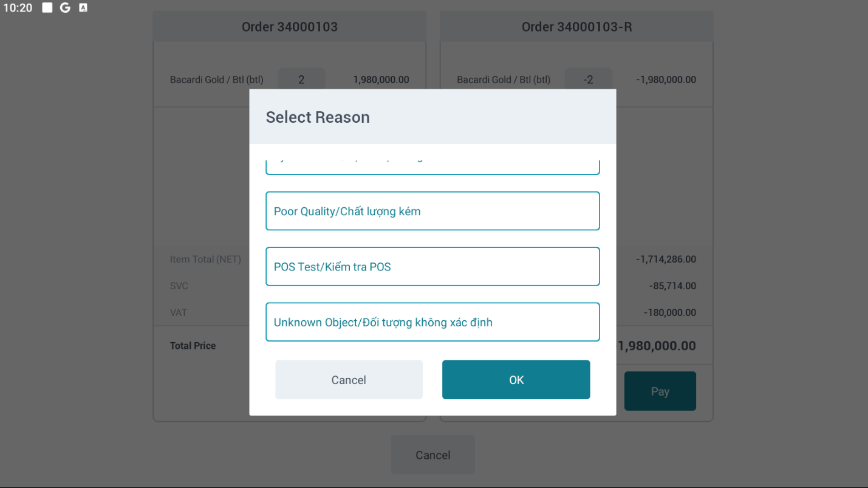Tap the -1,714,286.00 item total amount
This screenshot has width=868, height=488.
666,259
